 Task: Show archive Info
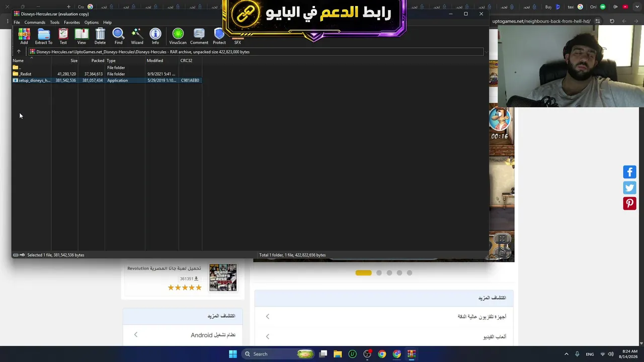[x=155, y=36]
